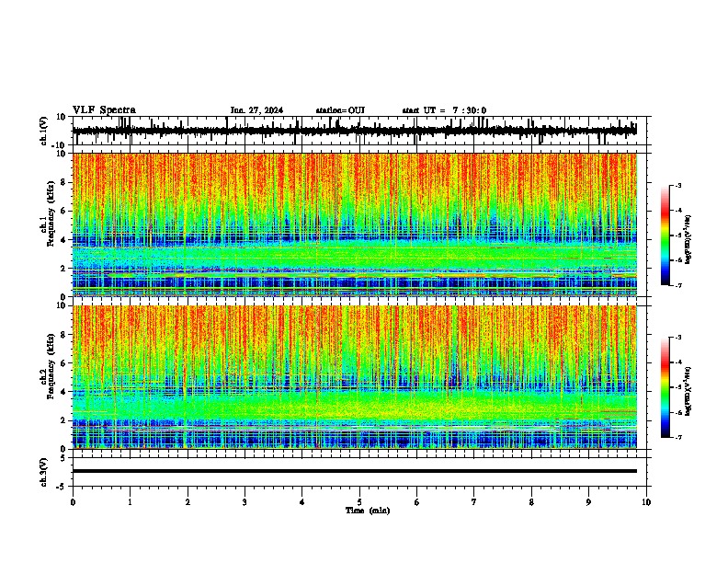Click the thick black ch.3 voltage trace
This screenshot has height=563, width=728.
tap(355, 471)
